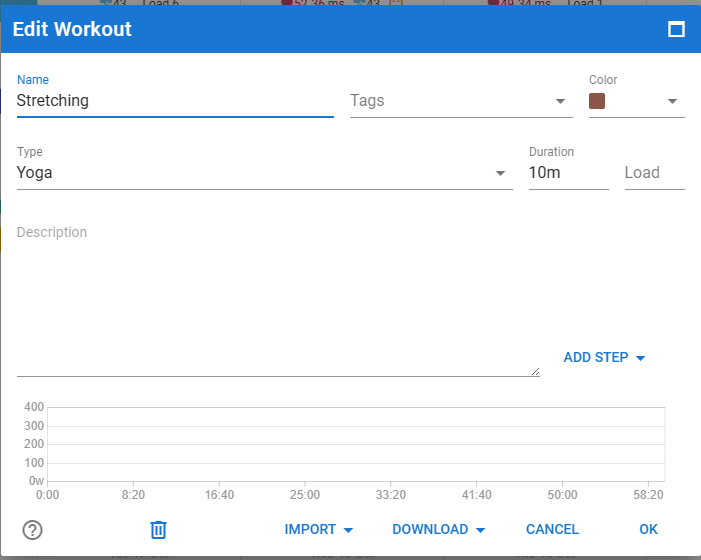The height and width of the screenshot is (560, 701).
Task: Click the Add Step dropdown arrow
Action: 640,358
